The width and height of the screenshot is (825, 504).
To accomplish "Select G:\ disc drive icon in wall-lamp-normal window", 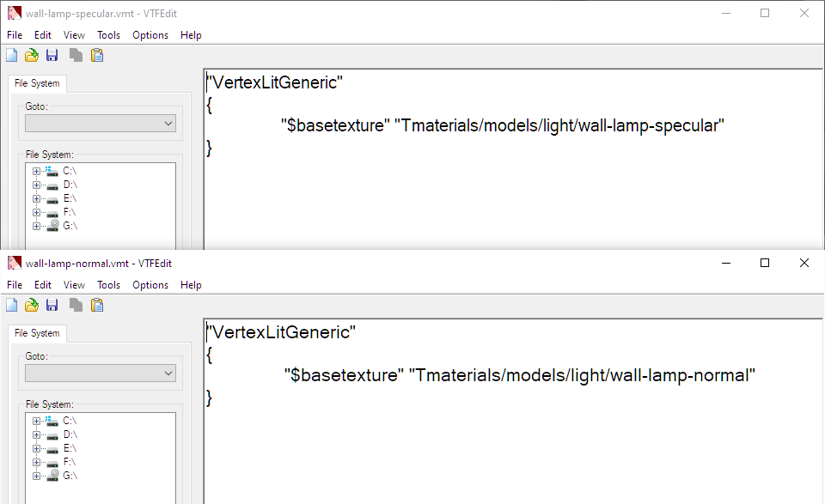I will (52, 475).
